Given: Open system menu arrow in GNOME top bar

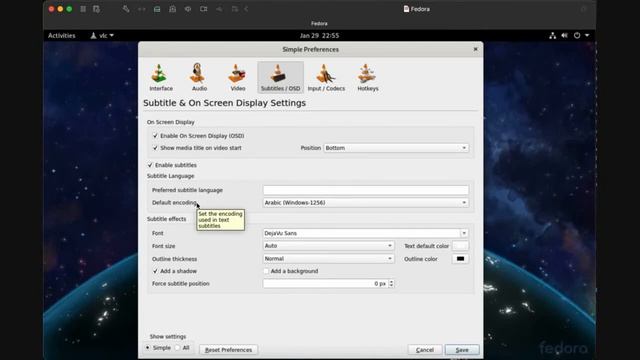Looking at the screenshot, I should pyautogui.click(x=587, y=36).
